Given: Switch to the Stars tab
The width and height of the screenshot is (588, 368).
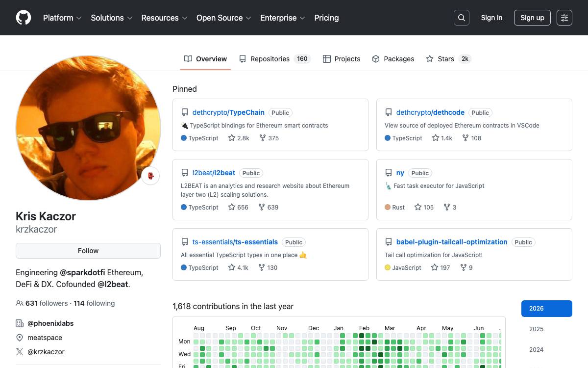Looking at the screenshot, I should point(448,59).
